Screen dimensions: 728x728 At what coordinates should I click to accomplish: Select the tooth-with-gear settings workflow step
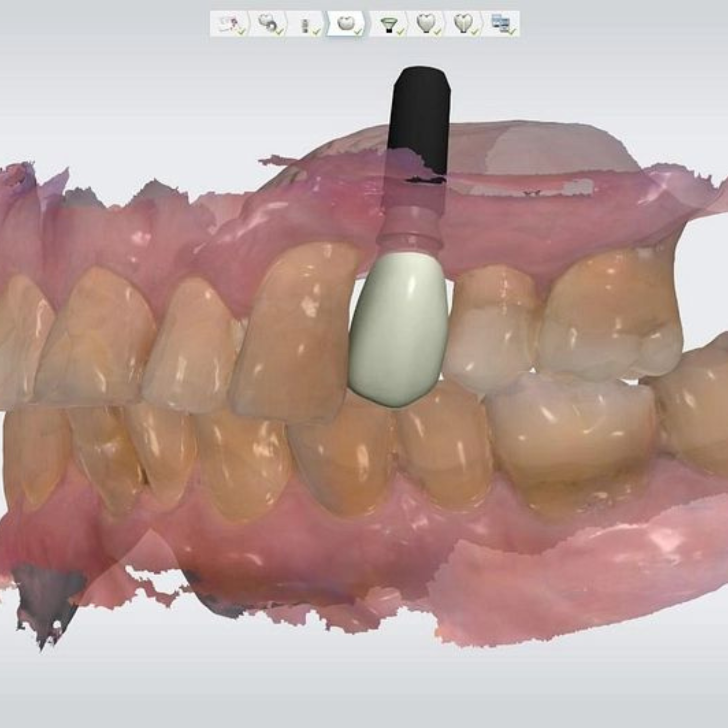268,24
